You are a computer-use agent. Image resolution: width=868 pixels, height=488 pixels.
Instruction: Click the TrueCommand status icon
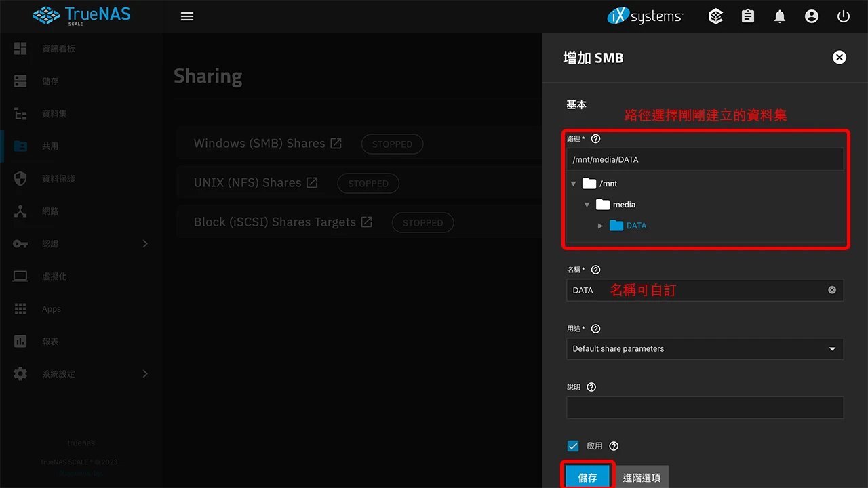pos(715,16)
